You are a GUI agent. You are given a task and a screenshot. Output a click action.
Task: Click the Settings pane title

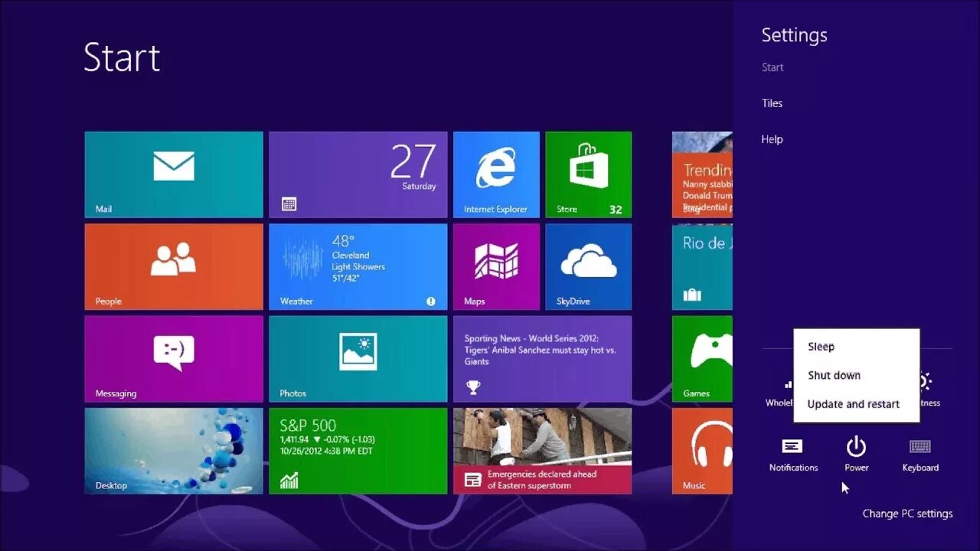pos(794,35)
